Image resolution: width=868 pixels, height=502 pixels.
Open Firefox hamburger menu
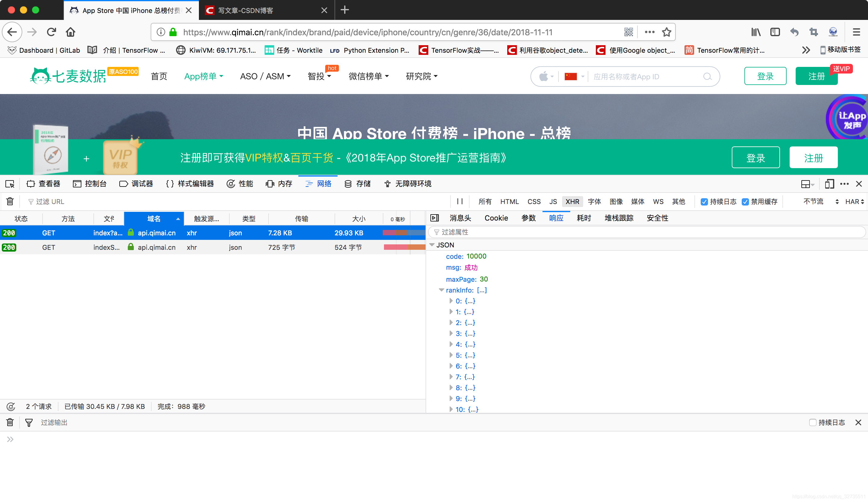pyautogui.click(x=856, y=32)
